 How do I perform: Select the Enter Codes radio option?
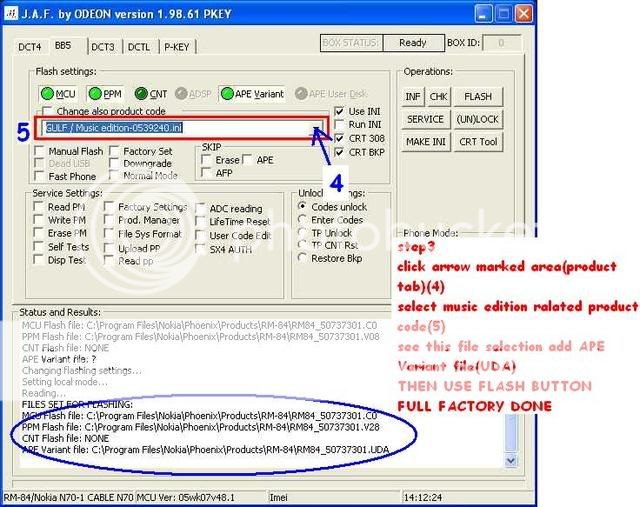pos(302,220)
